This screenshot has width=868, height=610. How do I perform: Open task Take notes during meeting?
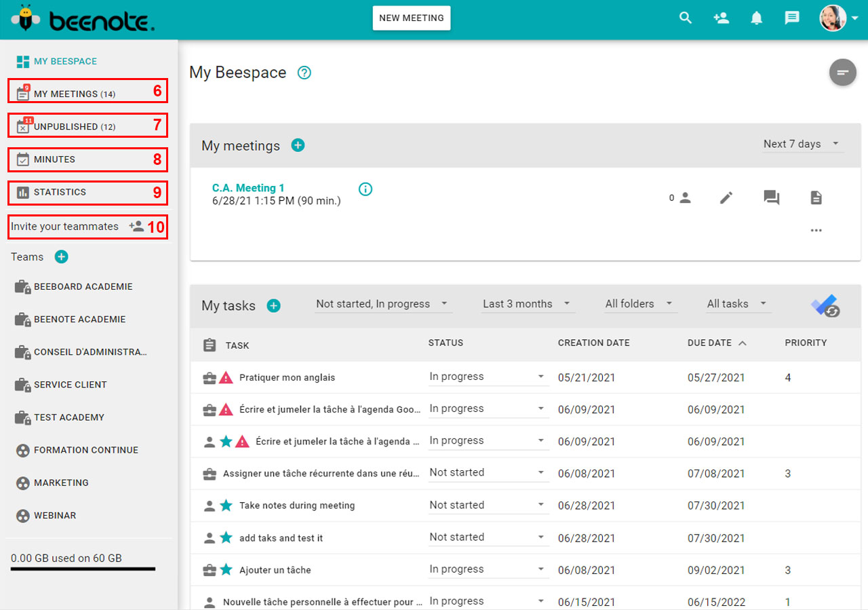tap(297, 506)
